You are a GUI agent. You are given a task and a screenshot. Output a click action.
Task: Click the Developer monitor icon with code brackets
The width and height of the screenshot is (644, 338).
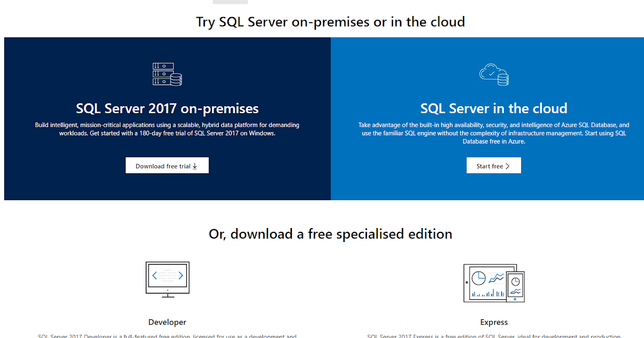pos(167,277)
